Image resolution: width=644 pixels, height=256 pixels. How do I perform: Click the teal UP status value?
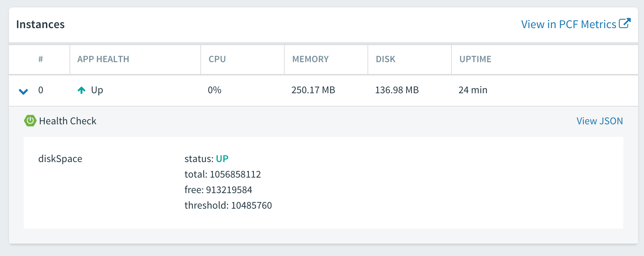click(222, 159)
